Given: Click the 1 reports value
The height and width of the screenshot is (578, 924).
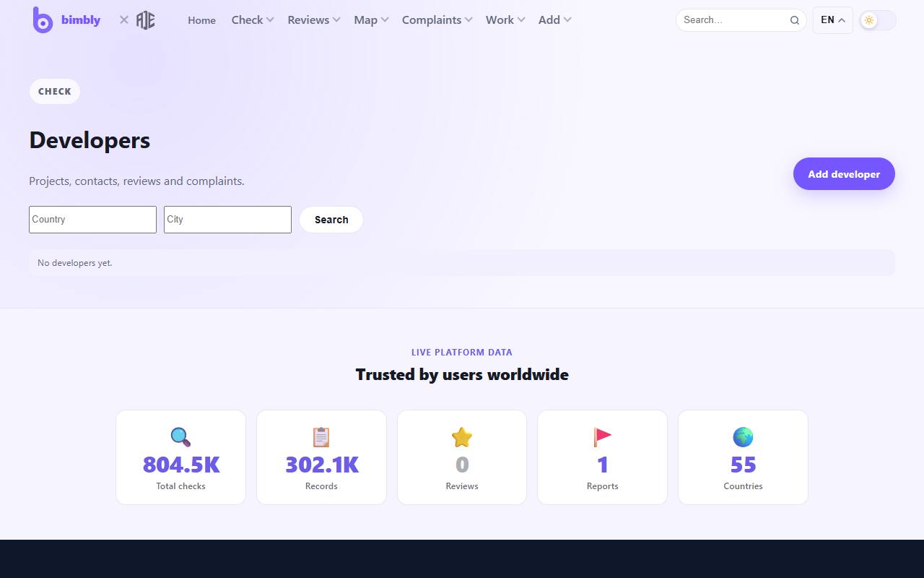Looking at the screenshot, I should point(602,465).
